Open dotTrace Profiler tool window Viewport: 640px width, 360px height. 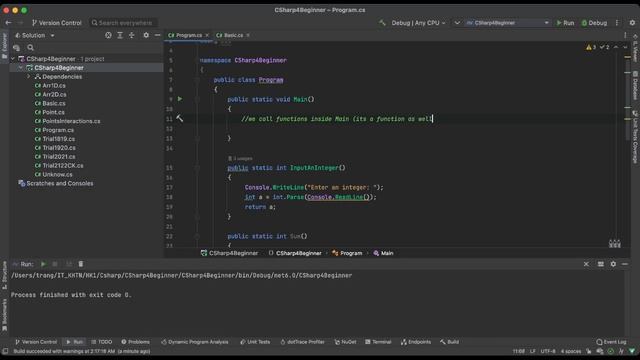click(302, 342)
